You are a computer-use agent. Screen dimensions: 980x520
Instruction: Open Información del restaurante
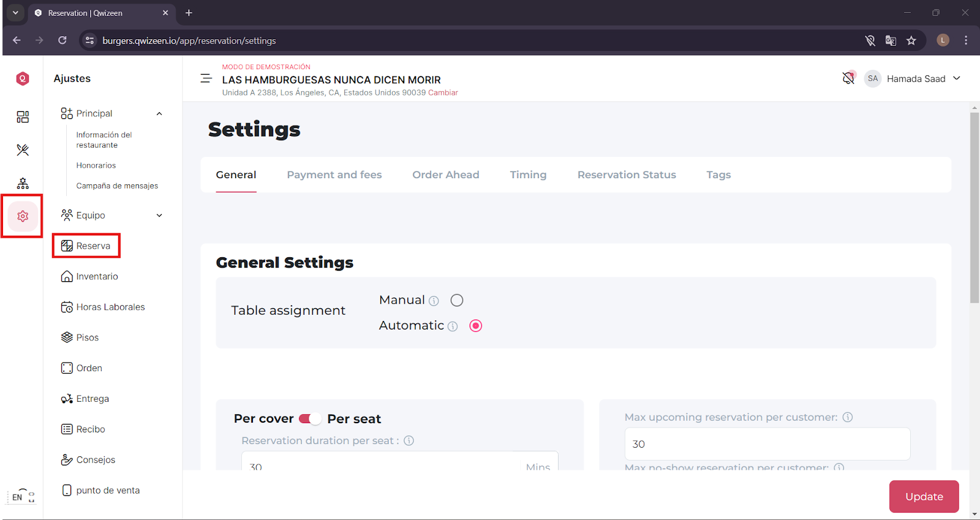coord(104,140)
